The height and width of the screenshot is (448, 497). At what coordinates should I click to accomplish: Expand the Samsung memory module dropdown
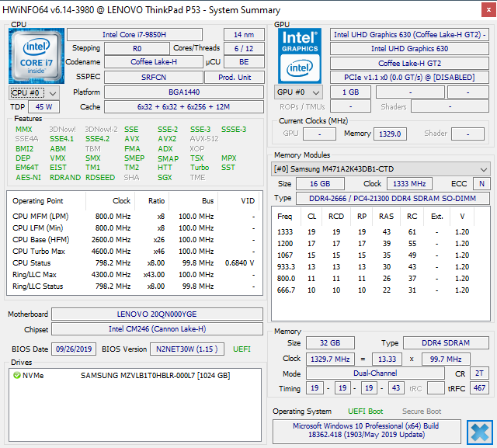[x=381, y=169]
